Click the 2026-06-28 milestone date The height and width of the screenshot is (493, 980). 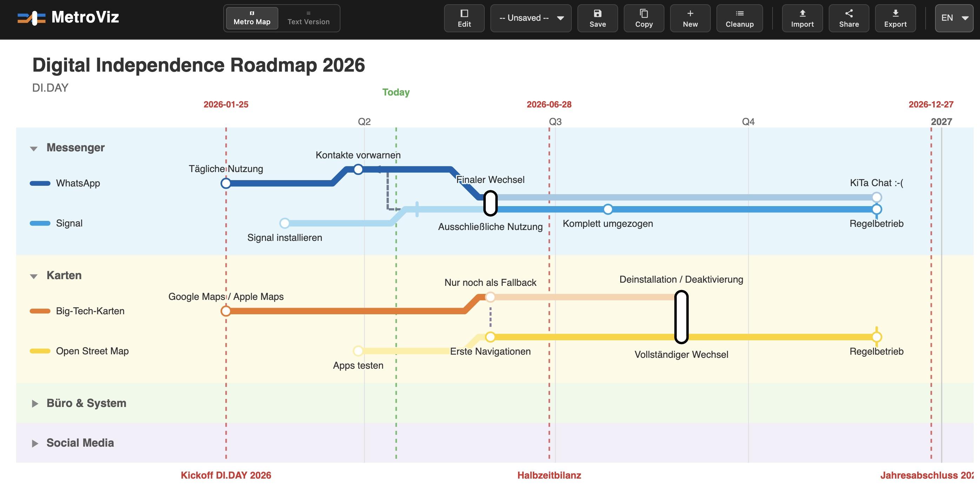pyautogui.click(x=549, y=104)
